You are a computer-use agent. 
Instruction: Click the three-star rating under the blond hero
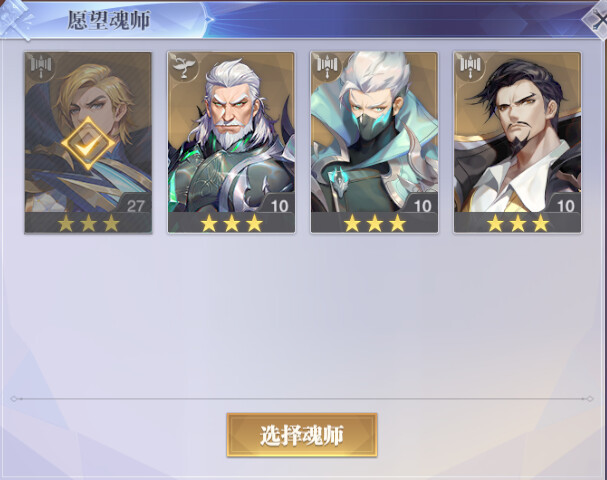[88, 223]
